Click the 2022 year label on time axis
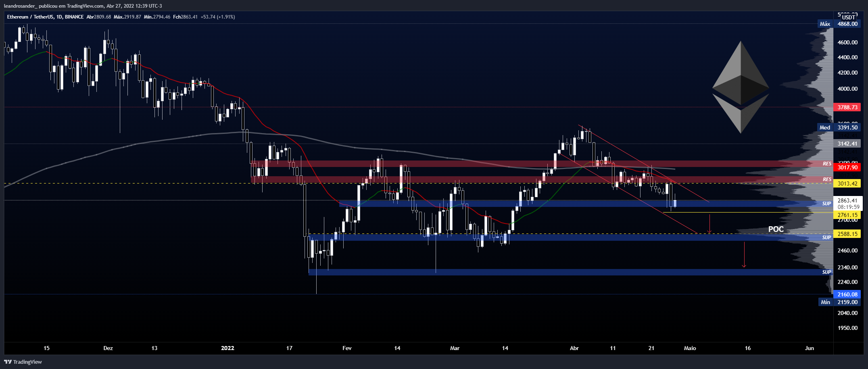 [227, 348]
